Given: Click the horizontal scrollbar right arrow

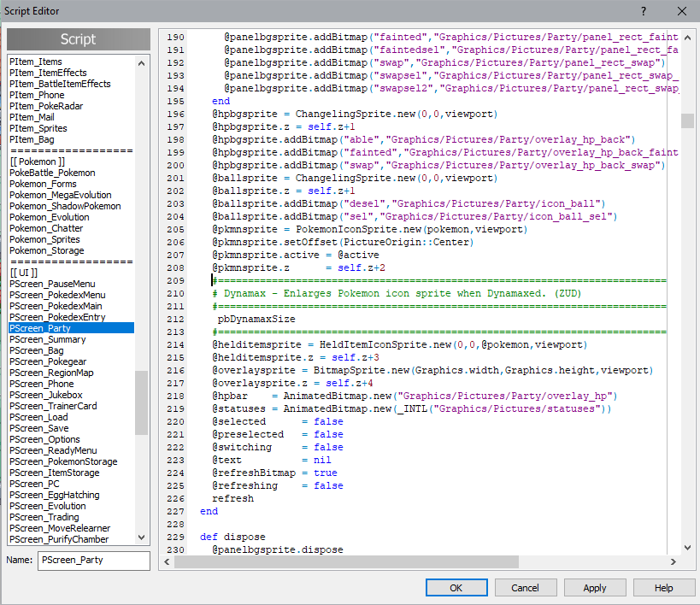Looking at the screenshot, I should 674,561.
